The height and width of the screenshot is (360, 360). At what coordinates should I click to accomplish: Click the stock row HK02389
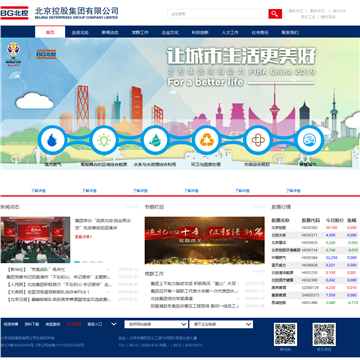315,280
